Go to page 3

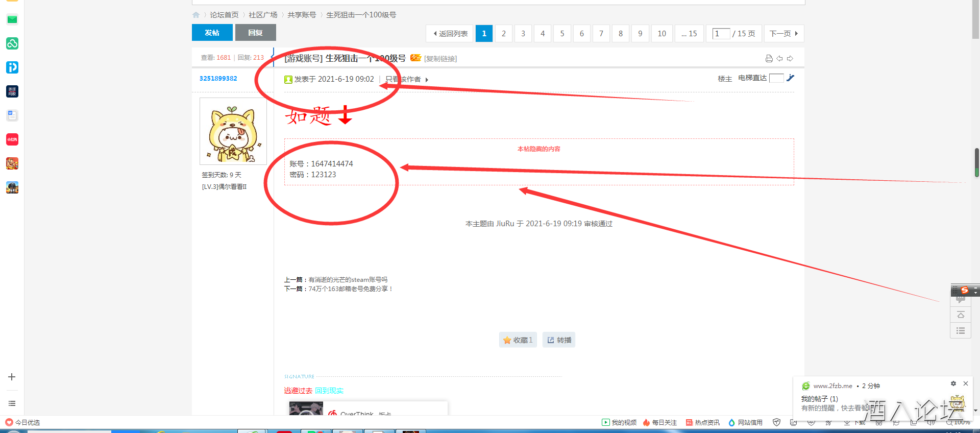(523, 33)
